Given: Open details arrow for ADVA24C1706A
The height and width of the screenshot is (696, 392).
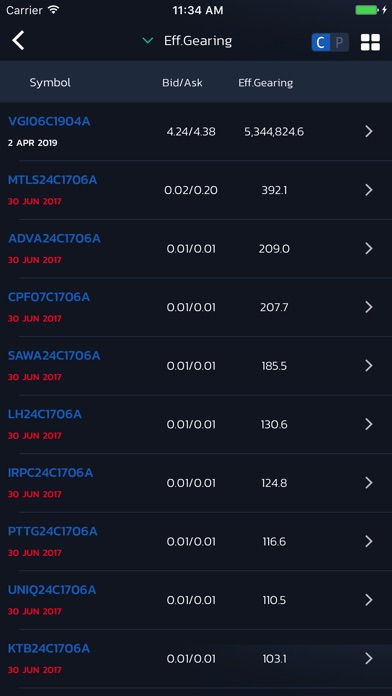Looking at the screenshot, I should 368,249.
